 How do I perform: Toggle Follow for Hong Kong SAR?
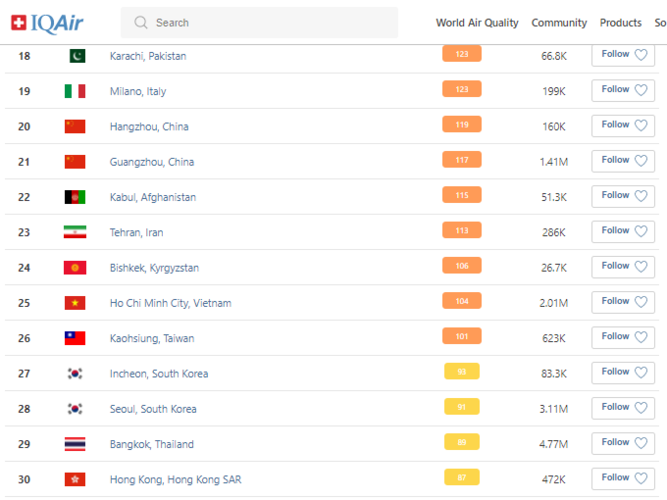[623, 478]
